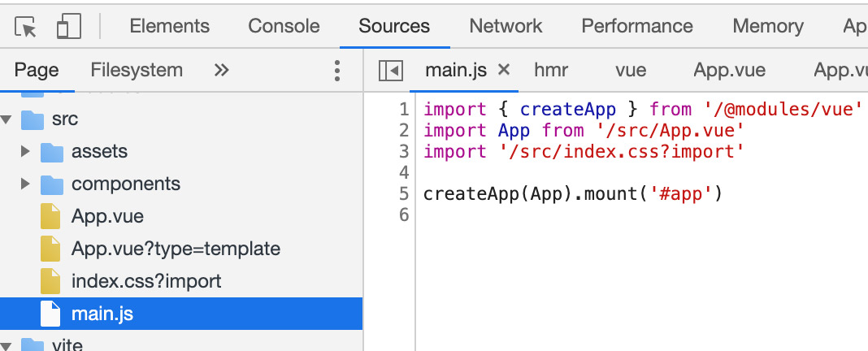Show more navigator tabs chevron
Screen dimensions: 868x351
(221, 71)
